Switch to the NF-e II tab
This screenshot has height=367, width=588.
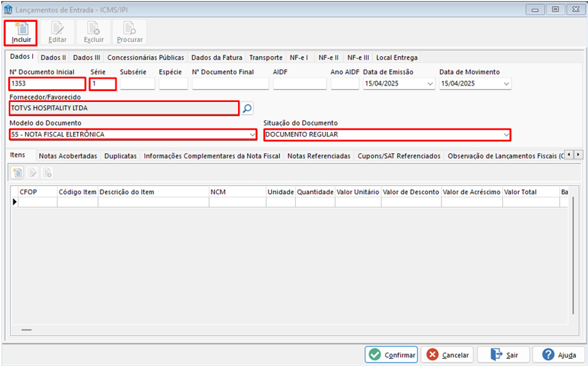[x=329, y=58]
